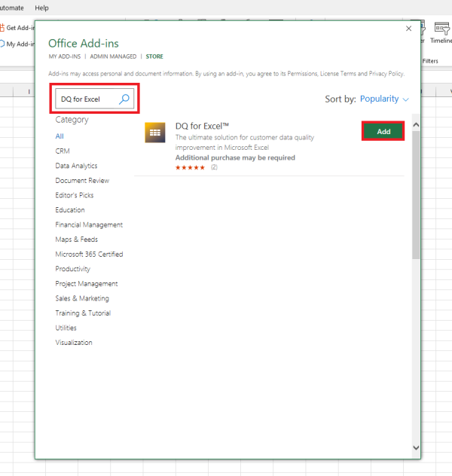Screen dimensions: 452x476
Task: Select the STORE tab
Action: [x=154, y=56]
